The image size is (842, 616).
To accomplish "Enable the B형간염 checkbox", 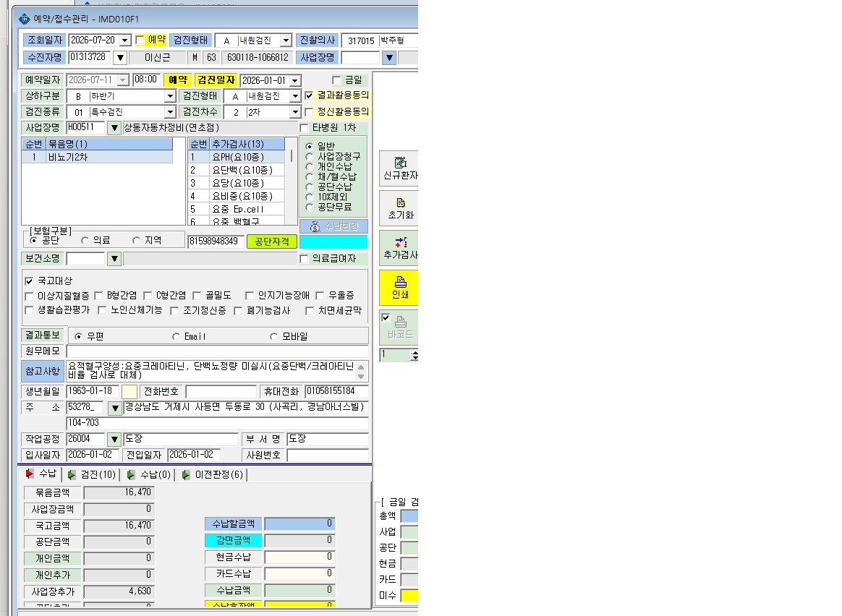I will (98, 296).
